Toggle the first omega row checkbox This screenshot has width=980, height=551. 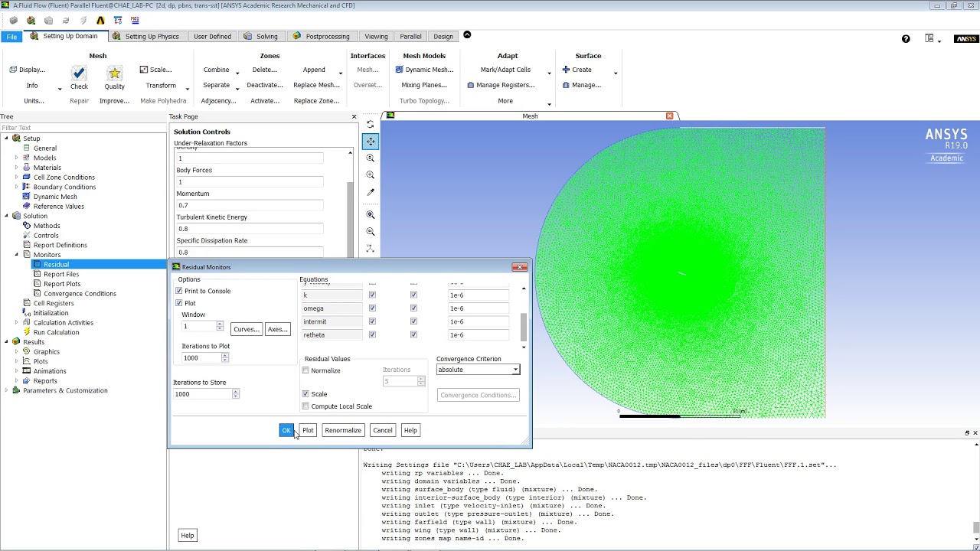click(x=372, y=308)
